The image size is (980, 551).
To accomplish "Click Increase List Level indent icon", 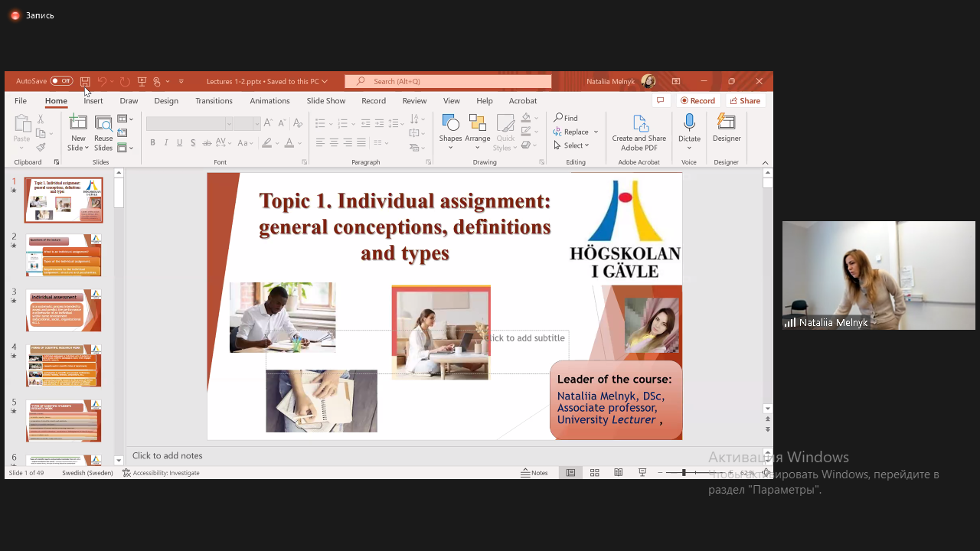I will (x=380, y=123).
